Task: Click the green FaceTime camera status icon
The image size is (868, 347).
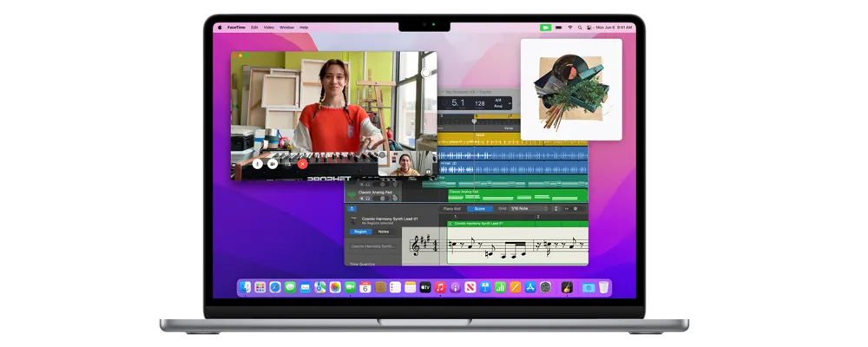Action: point(545,28)
